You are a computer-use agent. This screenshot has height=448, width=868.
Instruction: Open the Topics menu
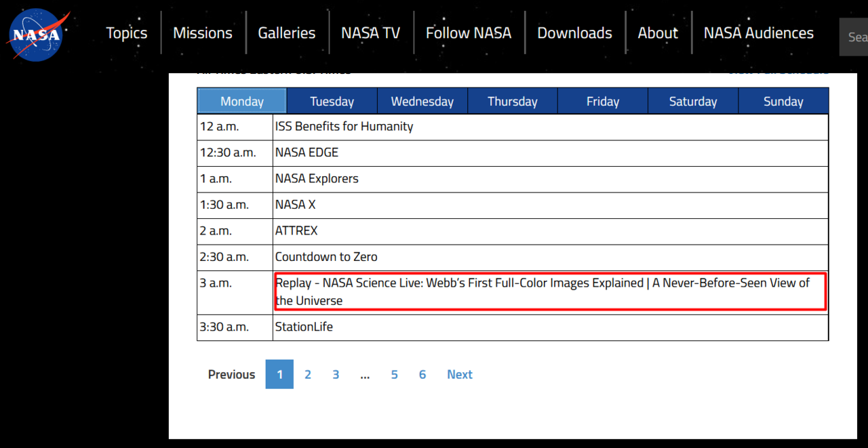[x=126, y=33]
